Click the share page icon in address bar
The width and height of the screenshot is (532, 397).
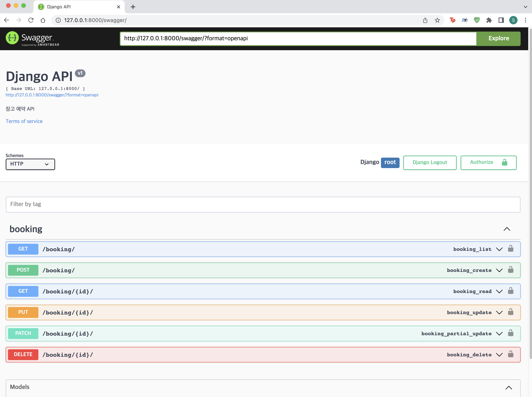(425, 20)
